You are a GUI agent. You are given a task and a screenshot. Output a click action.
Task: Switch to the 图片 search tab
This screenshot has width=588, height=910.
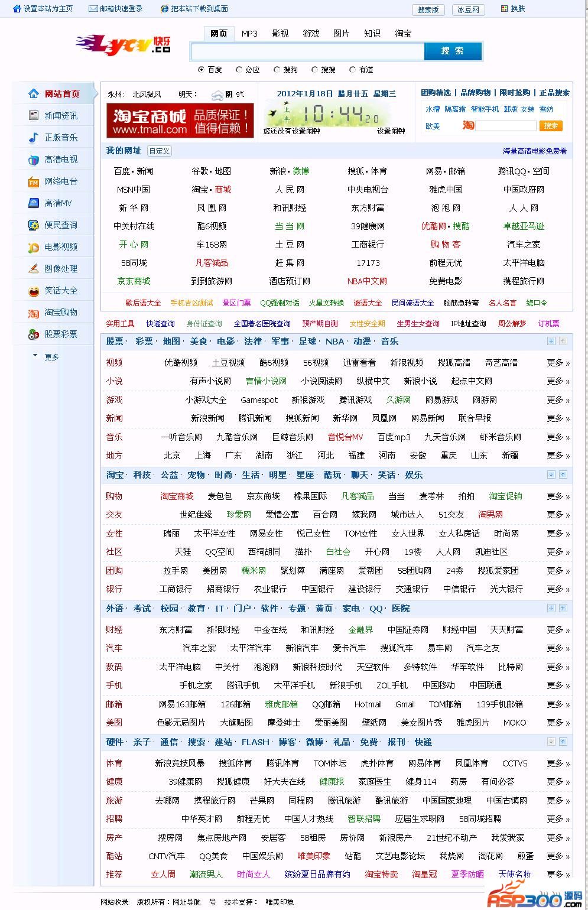(x=342, y=34)
